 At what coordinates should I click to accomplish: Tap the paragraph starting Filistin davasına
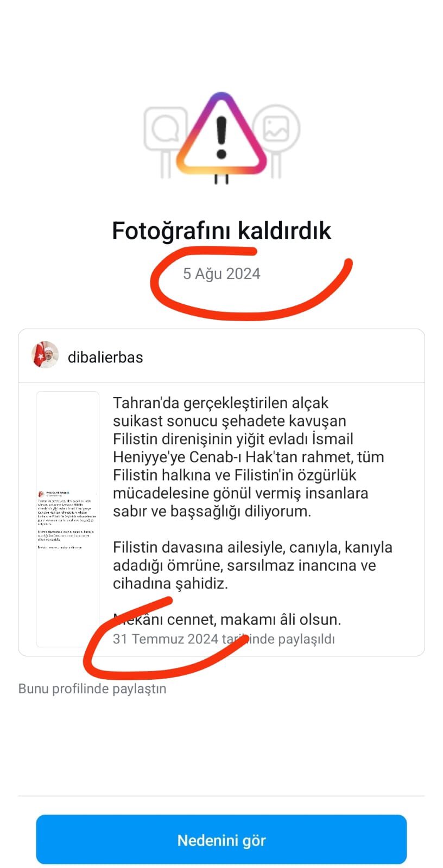252,565
